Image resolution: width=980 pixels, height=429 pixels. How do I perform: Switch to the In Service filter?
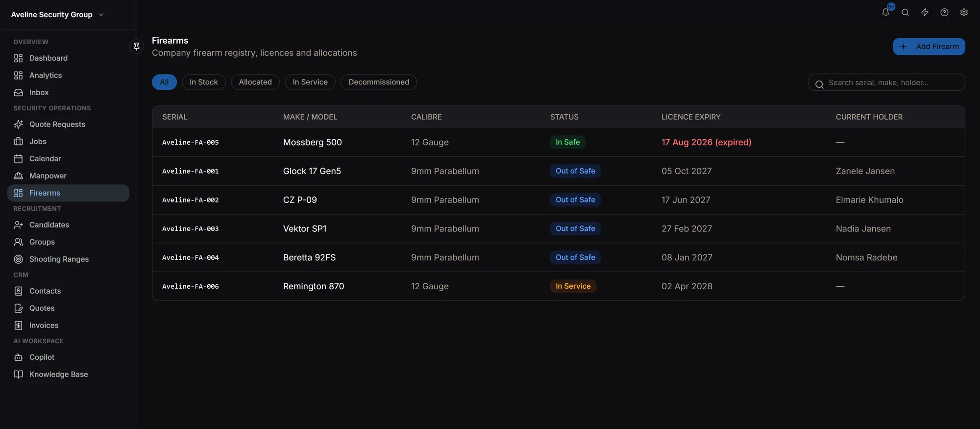pos(310,82)
